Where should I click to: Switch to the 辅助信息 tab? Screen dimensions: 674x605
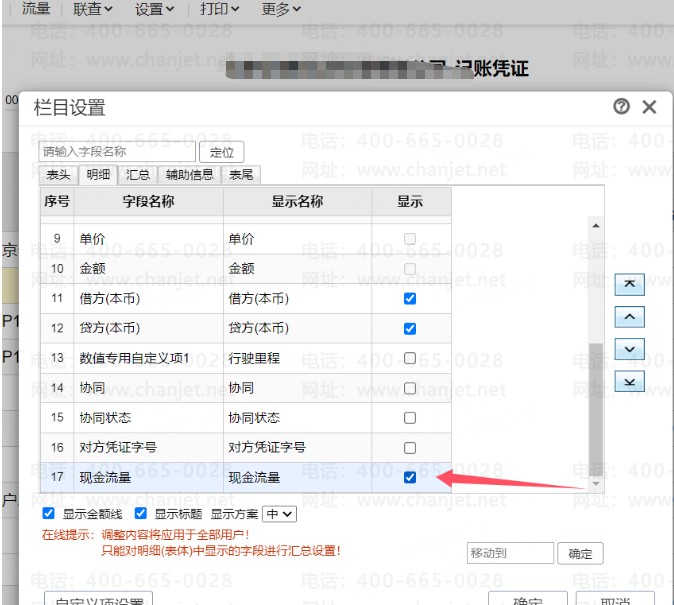point(190,175)
